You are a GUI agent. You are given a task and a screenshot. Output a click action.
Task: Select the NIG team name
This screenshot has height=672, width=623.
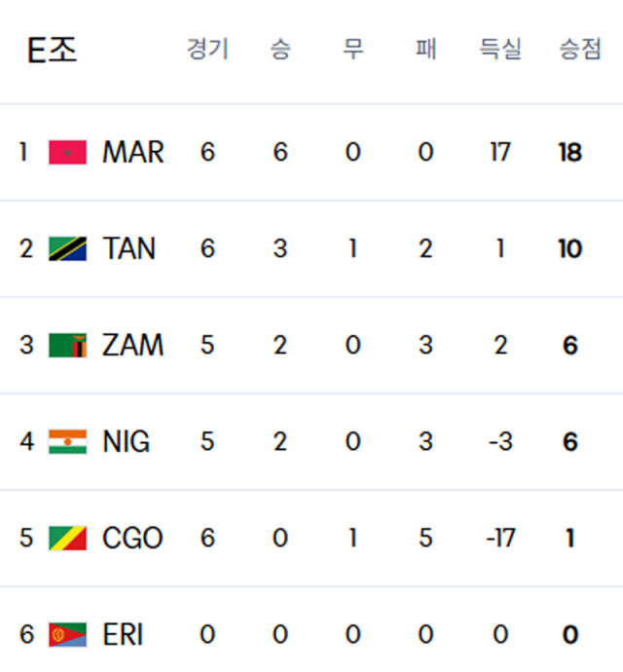point(127,441)
